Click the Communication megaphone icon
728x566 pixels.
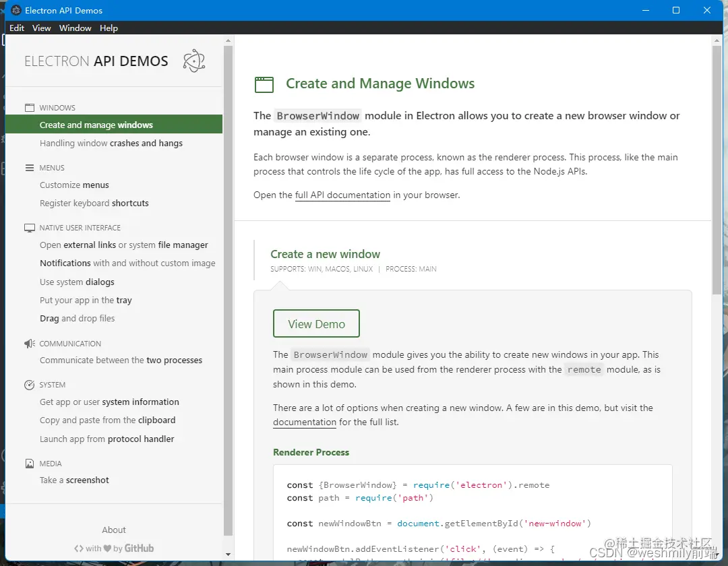[x=30, y=344]
